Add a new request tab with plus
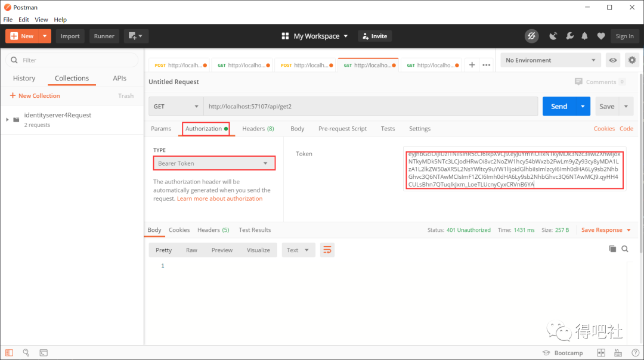644x360 pixels. (472, 65)
